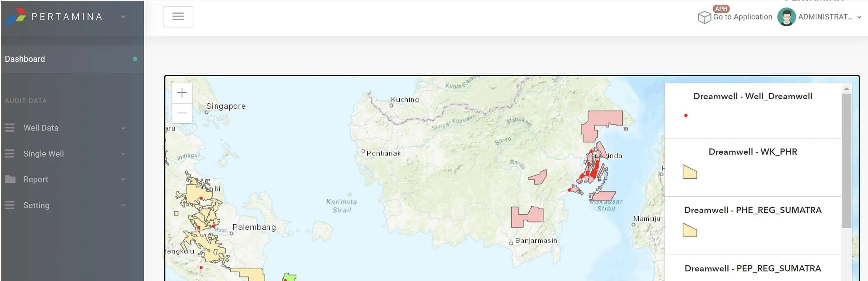Open the Dashboard menu item
Screen dimensions: 868x281
pos(72,59)
